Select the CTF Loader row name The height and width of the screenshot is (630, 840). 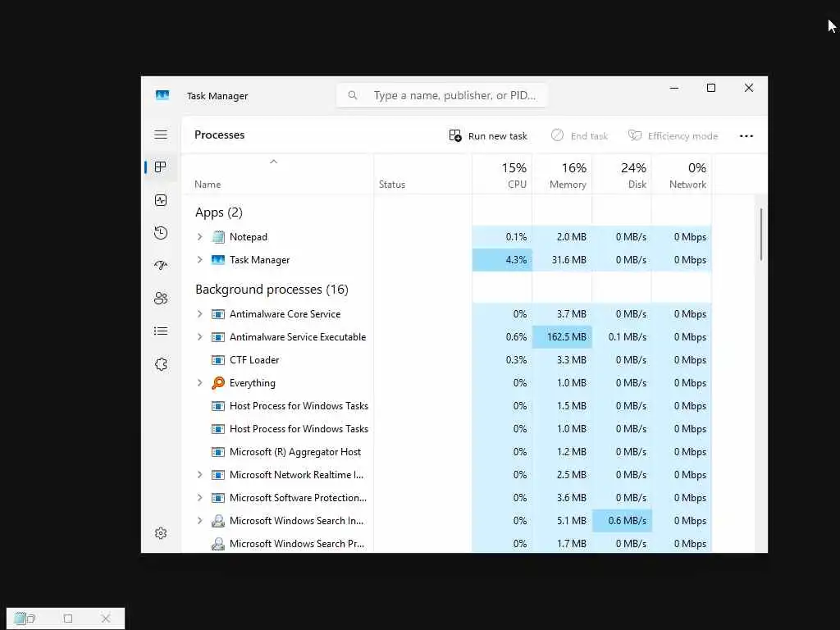(254, 360)
